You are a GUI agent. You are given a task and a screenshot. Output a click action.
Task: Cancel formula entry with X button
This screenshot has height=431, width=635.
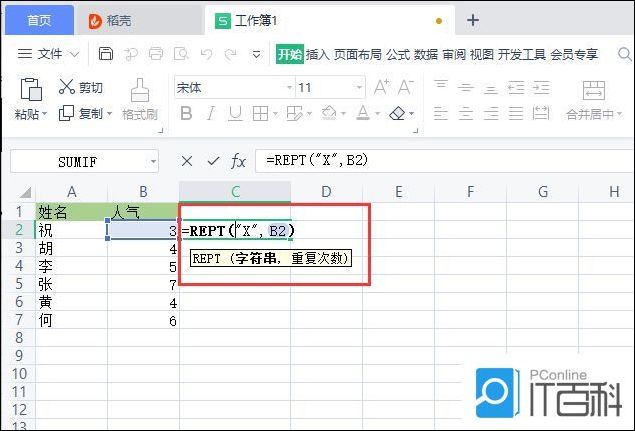(x=187, y=161)
